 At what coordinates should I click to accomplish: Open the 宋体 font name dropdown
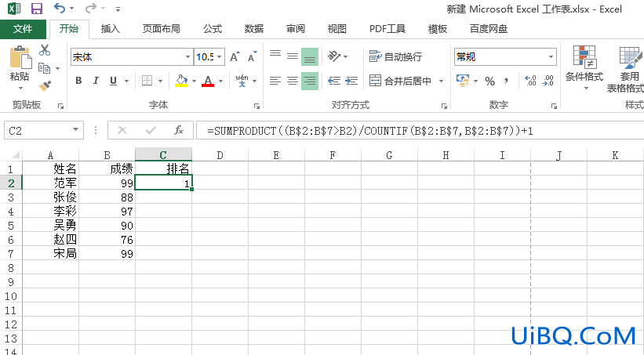coord(187,56)
